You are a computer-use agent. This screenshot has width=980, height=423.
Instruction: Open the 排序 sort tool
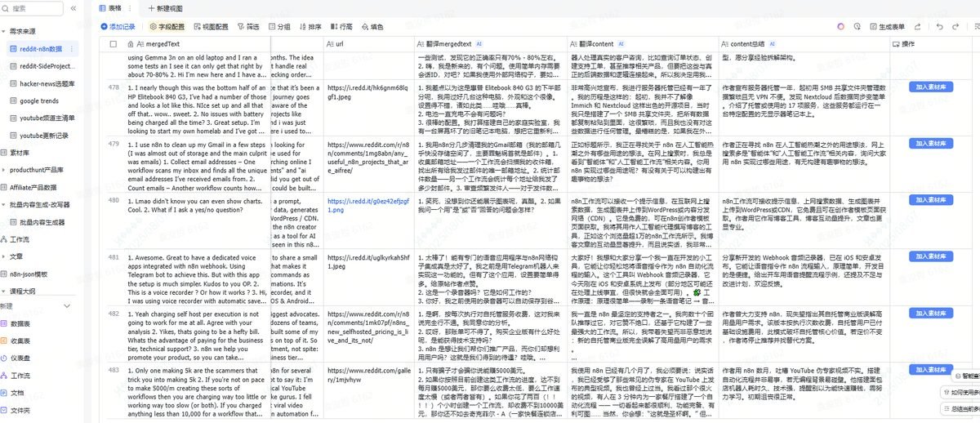pyautogui.click(x=310, y=26)
